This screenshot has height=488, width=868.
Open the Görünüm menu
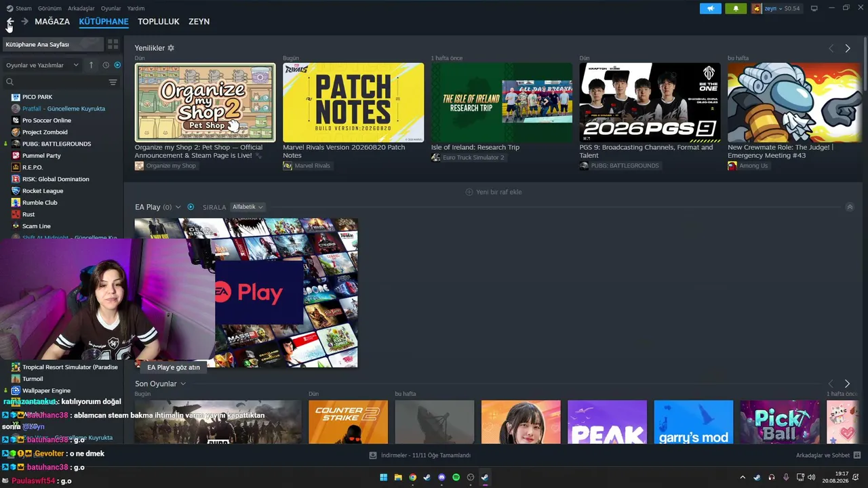click(x=50, y=8)
